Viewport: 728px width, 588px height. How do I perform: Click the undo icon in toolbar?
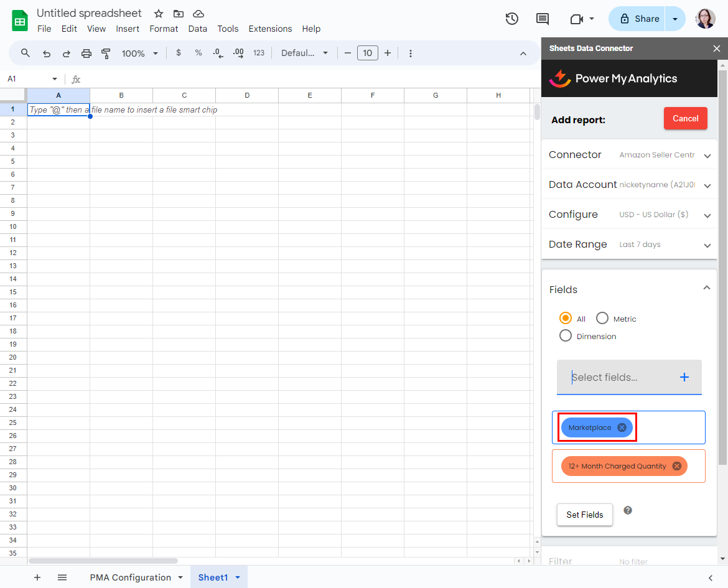47,54
